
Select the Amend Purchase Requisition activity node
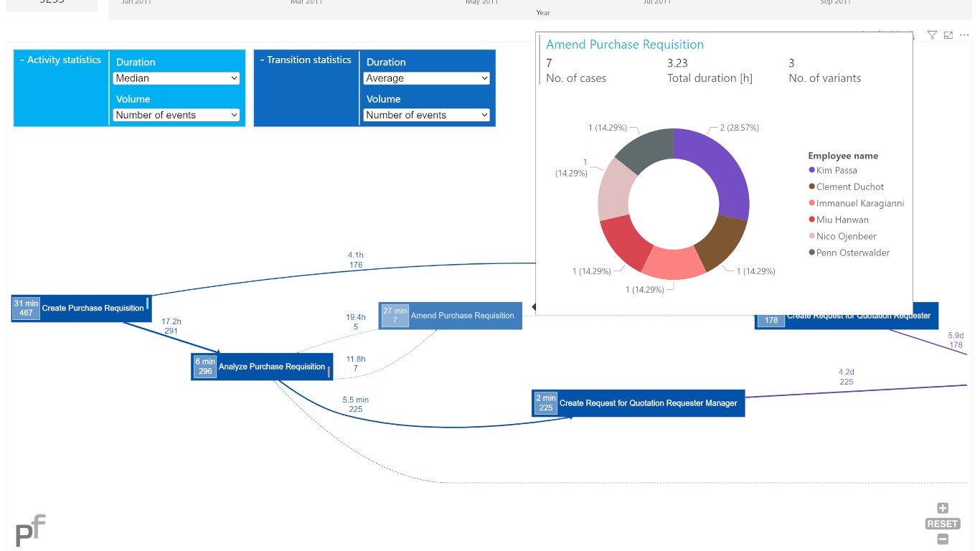point(451,316)
